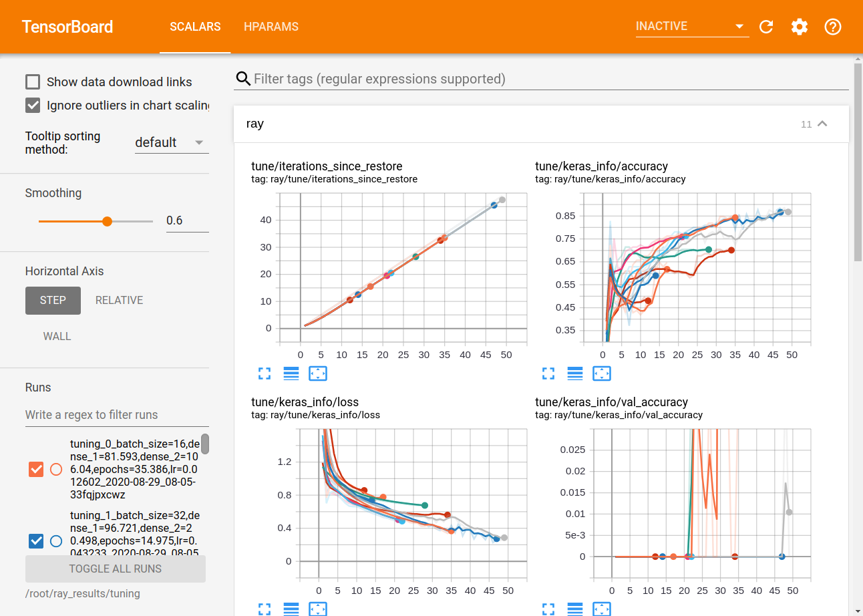Image resolution: width=863 pixels, height=616 pixels.
Task: Click TOGGLE ALL RUNS button
Action: (116, 569)
